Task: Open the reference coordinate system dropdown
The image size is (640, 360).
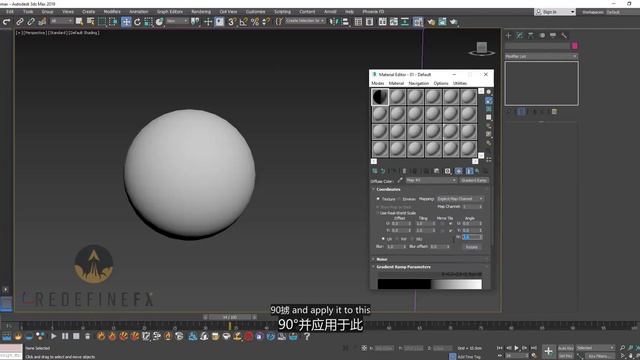Action: (x=177, y=21)
